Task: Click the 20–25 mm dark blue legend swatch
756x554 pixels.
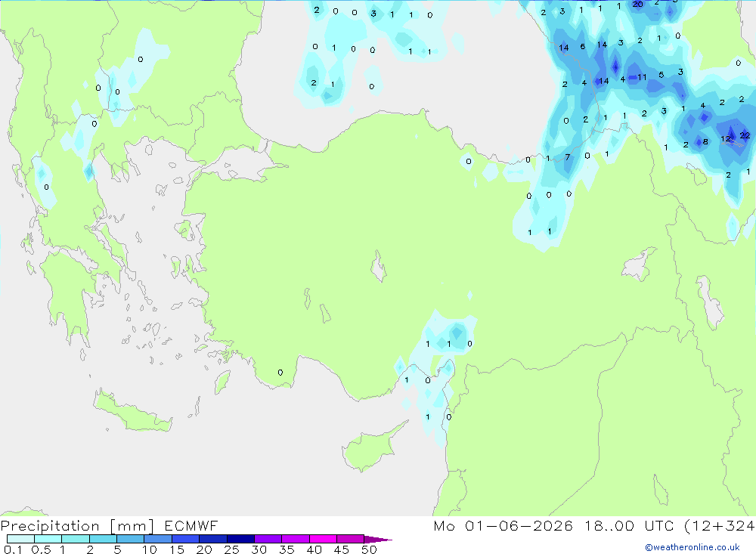Action: [212, 539]
